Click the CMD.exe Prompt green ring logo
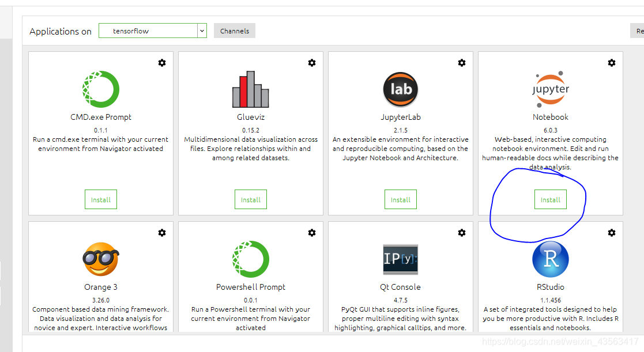Image resolution: width=644 pixels, height=352 pixels. (x=101, y=89)
